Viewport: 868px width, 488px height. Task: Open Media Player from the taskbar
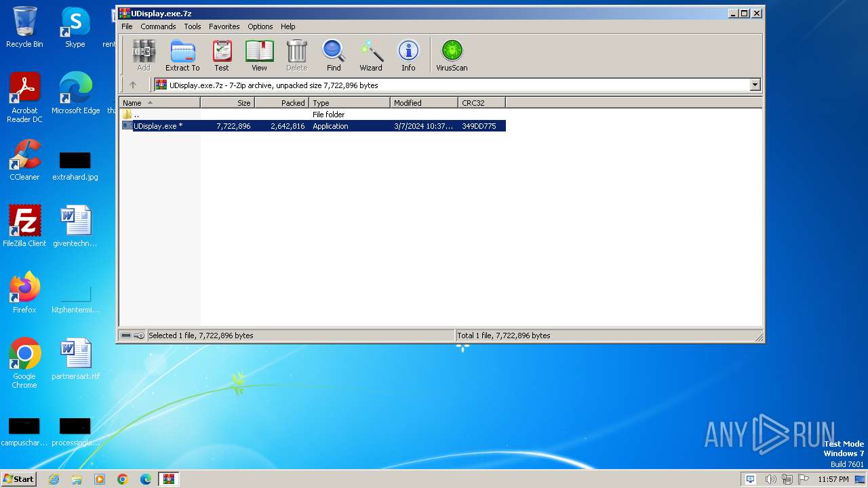100,479
